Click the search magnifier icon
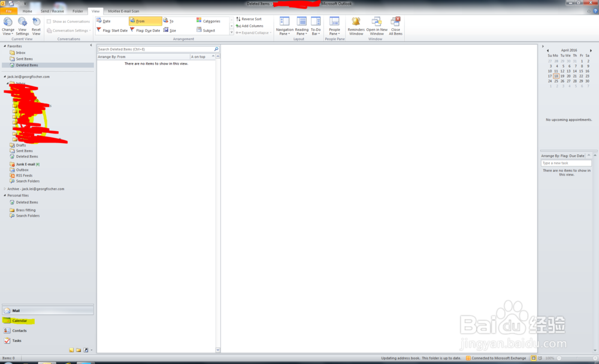599x364 pixels. (x=216, y=49)
